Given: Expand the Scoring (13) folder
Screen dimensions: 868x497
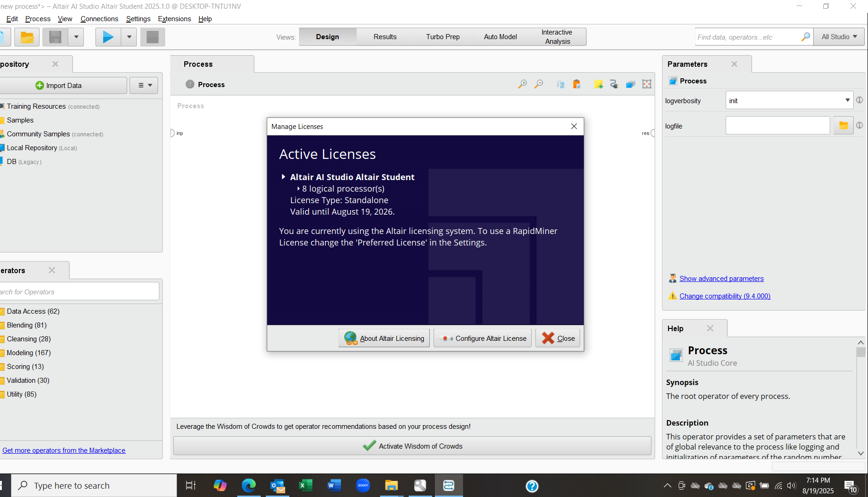Looking at the screenshot, I should (x=22, y=367).
